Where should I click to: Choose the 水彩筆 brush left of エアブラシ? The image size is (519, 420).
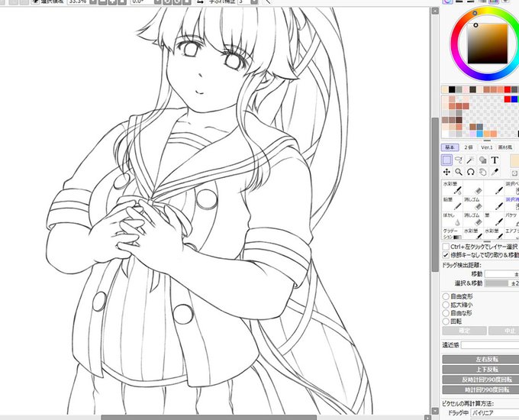pos(494,234)
